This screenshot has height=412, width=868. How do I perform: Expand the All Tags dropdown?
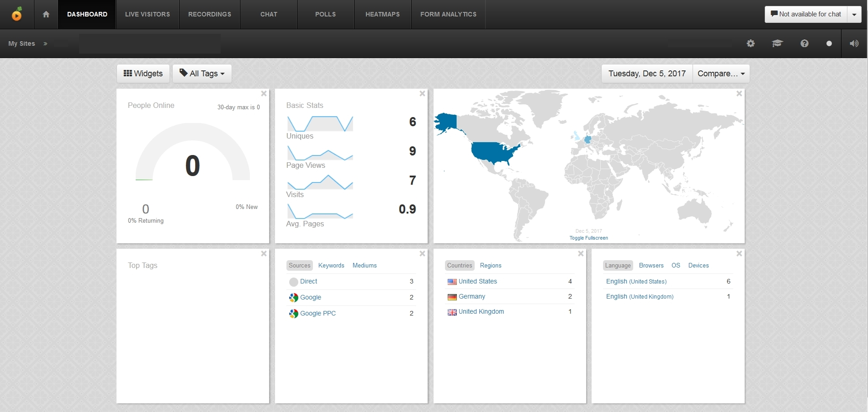202,74
